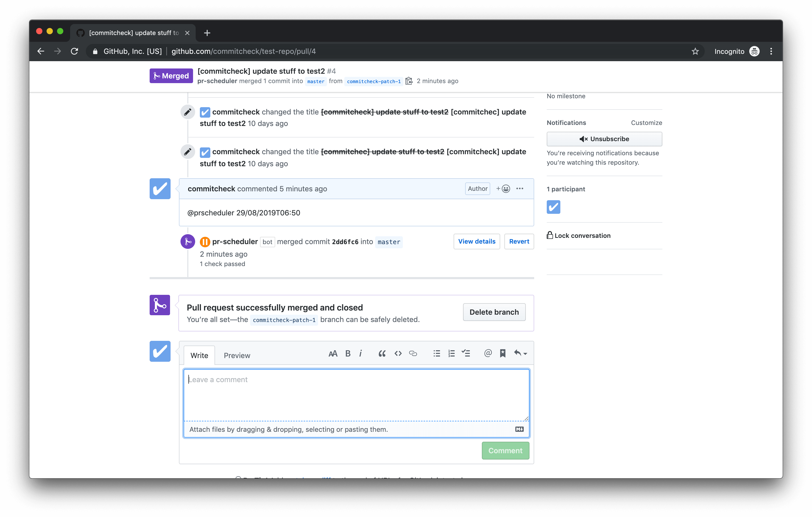Click the Revert button

pyautogui.click(x=519, y=241)
